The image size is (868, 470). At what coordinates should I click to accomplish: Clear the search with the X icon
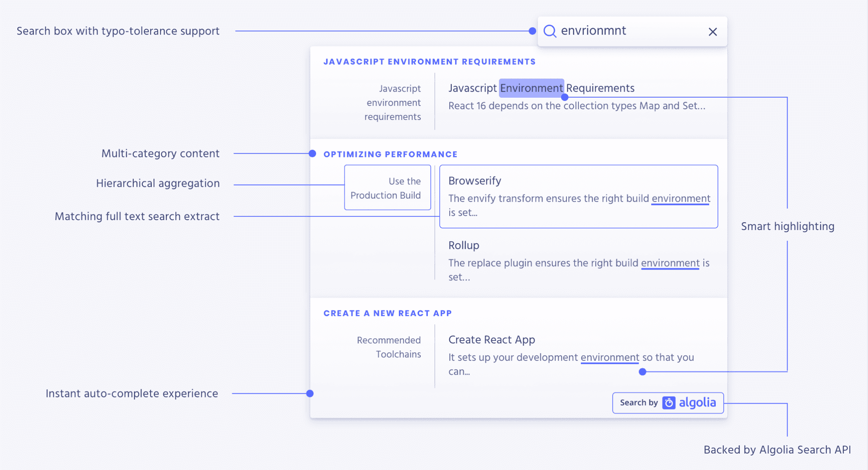[x=712, y=32]
